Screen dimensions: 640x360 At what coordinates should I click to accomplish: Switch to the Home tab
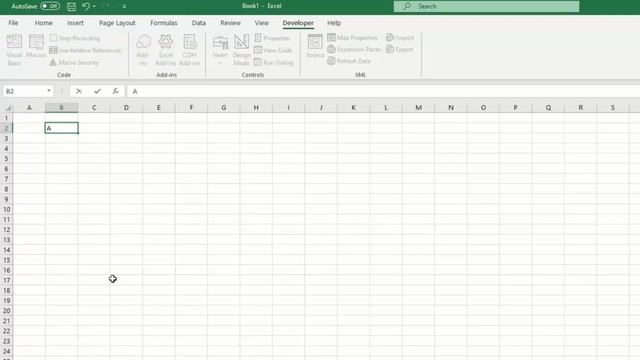pos(44,23)
